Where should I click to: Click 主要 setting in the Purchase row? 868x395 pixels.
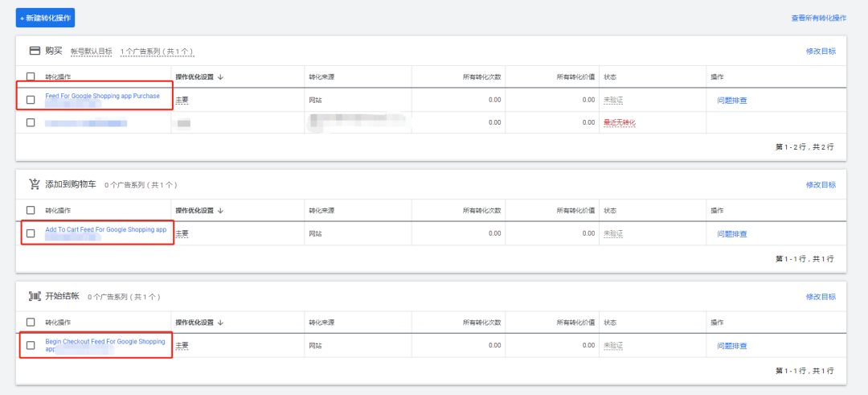click(x=182, y=101)
